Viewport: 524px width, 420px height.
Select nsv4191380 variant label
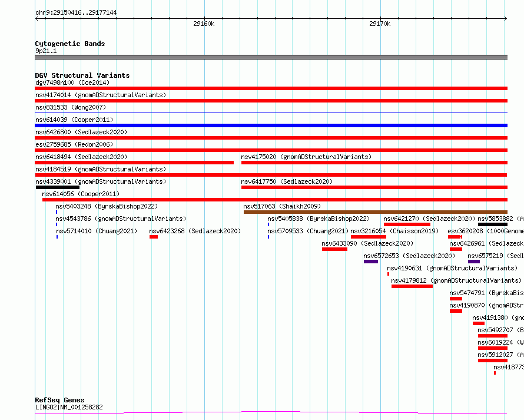(x=498, y=318)
